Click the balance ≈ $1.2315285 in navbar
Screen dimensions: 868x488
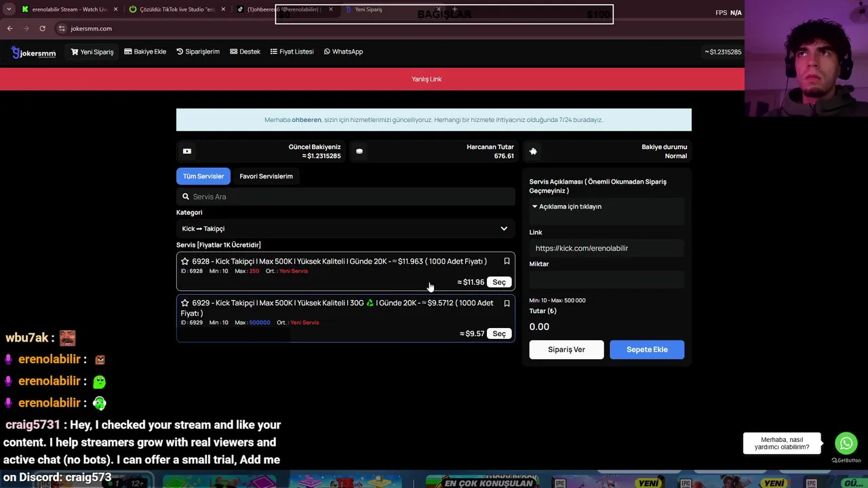(723, 52)
